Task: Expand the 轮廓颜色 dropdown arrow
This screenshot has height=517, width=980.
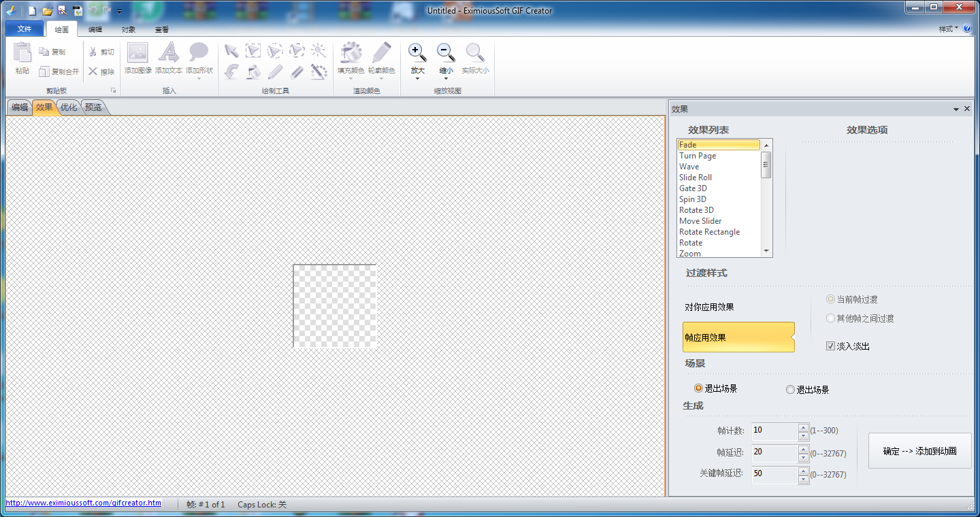Action: [x=382, y=78]
